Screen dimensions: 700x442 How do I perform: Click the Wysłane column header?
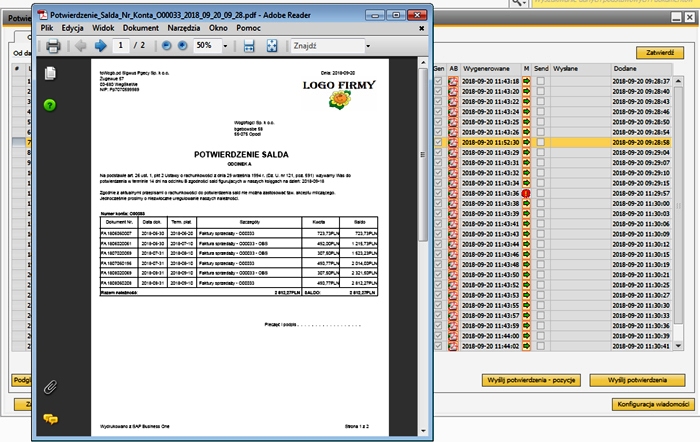coord(580,69)
